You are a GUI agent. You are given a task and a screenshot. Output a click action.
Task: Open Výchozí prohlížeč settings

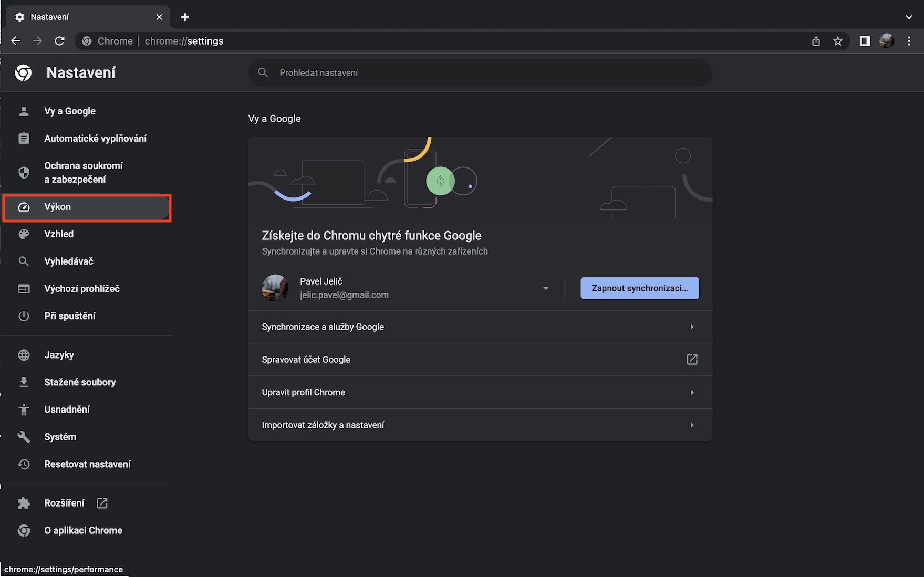click(x=82, y=289)
